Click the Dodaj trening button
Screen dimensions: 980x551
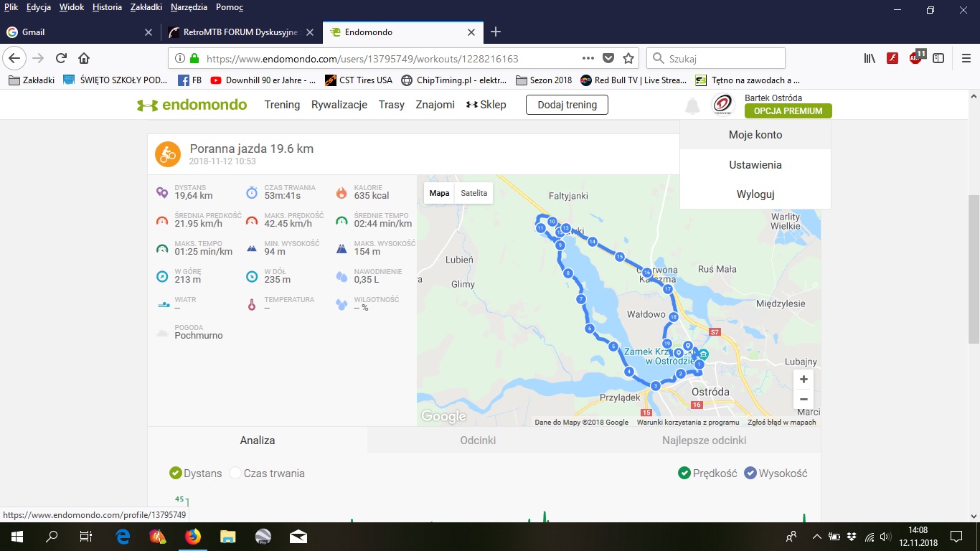tap(567, 105)
